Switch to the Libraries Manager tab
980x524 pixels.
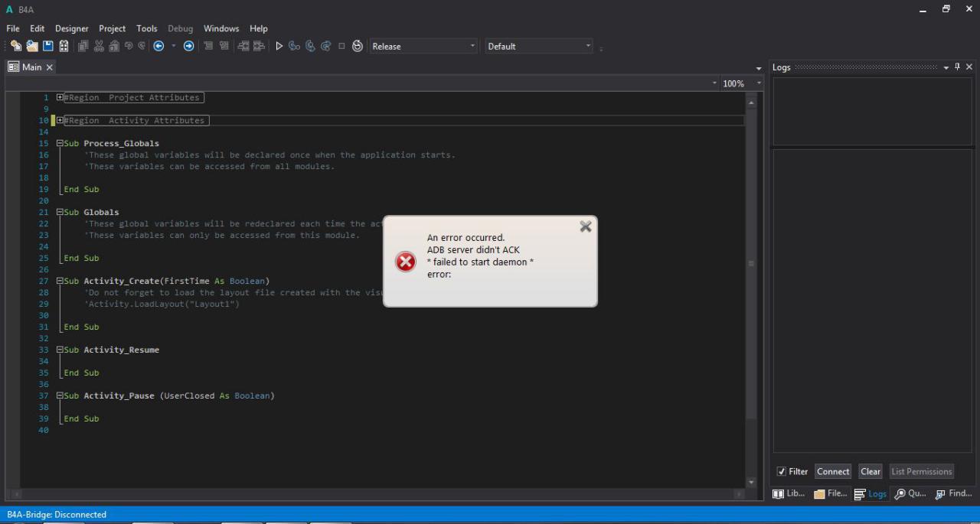point(789,494)
